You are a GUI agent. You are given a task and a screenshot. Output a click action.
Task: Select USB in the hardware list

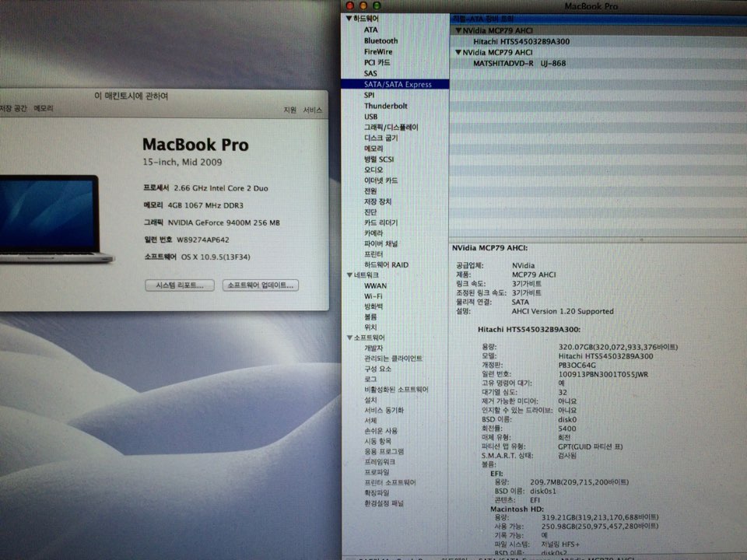pyautogui.click(x=370, y=117)
